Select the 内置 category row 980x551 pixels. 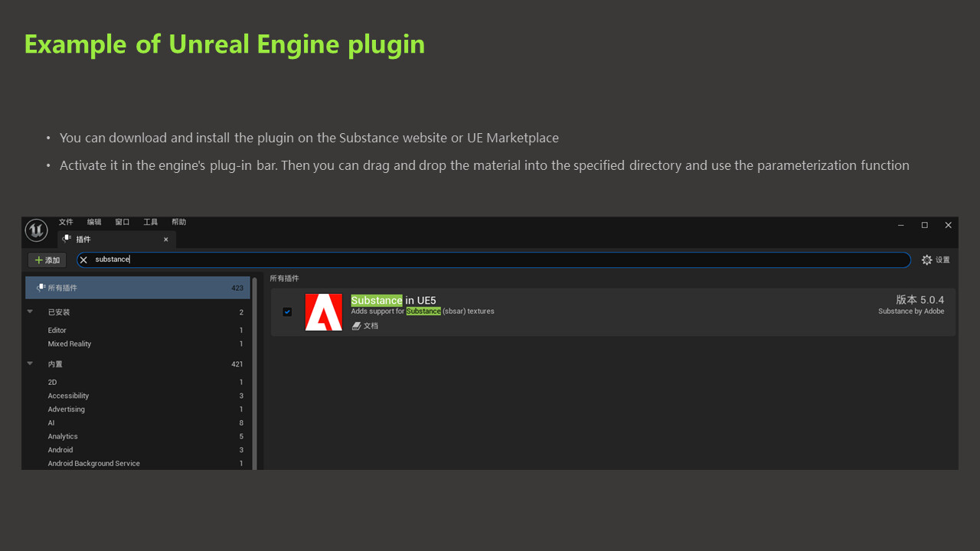point(138,364)
